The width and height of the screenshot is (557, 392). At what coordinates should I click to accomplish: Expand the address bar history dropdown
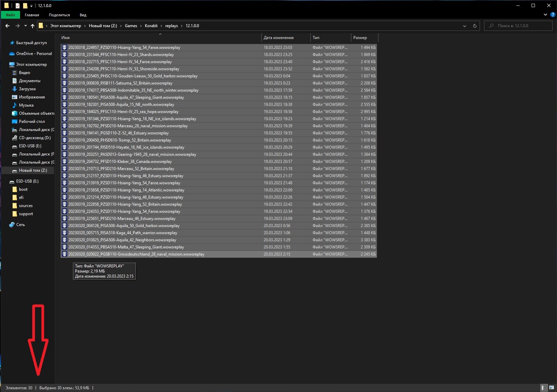pyautogui.click(x=464, y=26)
